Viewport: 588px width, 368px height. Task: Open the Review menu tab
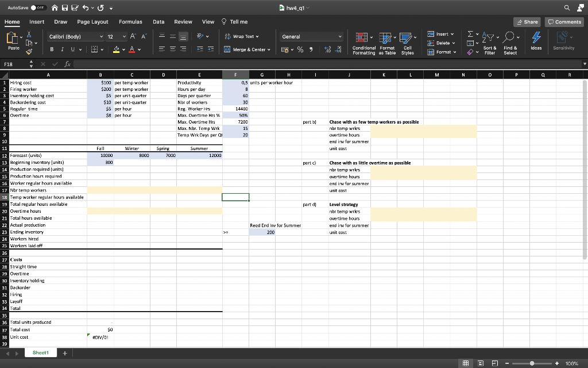click(x=183, y=21)
